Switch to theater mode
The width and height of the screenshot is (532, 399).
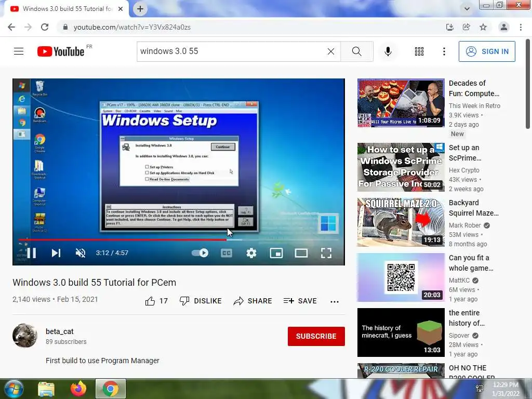click(301, 253)
